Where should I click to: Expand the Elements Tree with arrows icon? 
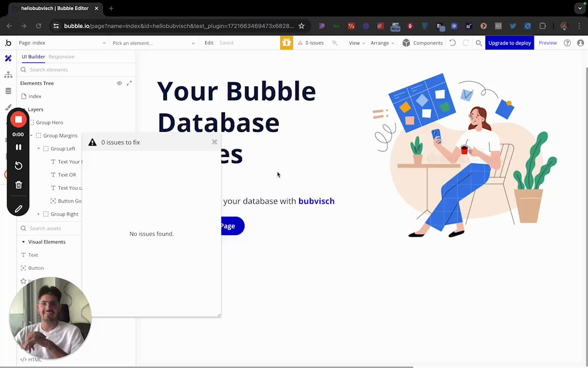129,83
